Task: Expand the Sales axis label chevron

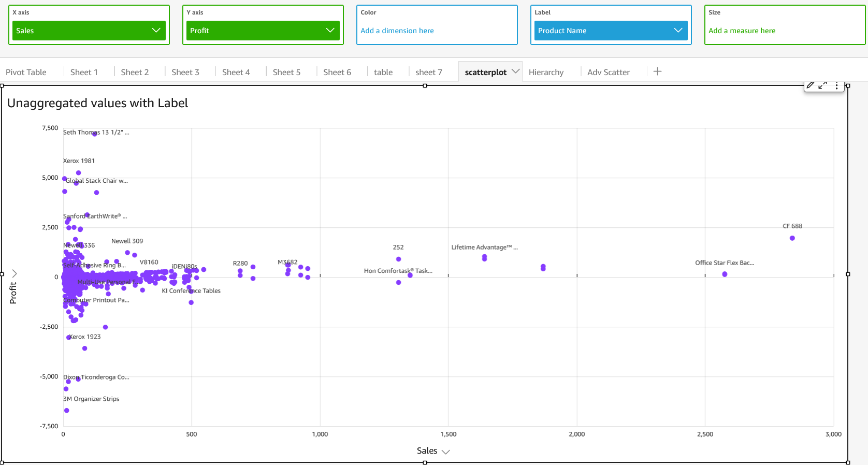Action: tap(445, 452)
